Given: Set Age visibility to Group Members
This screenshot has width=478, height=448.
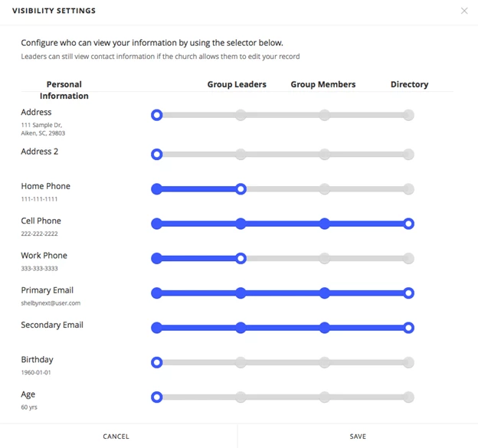Looking at the screenshot, I should (x=324, y=397).
